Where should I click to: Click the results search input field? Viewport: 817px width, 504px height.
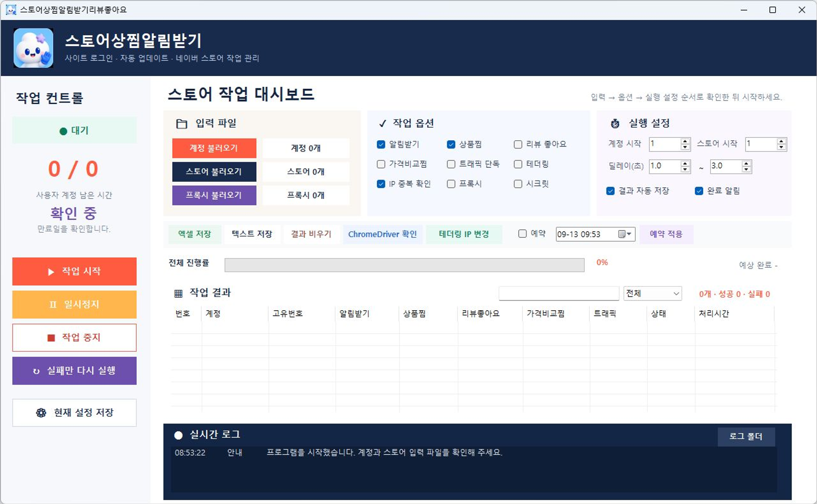click(x=559, y=293)
